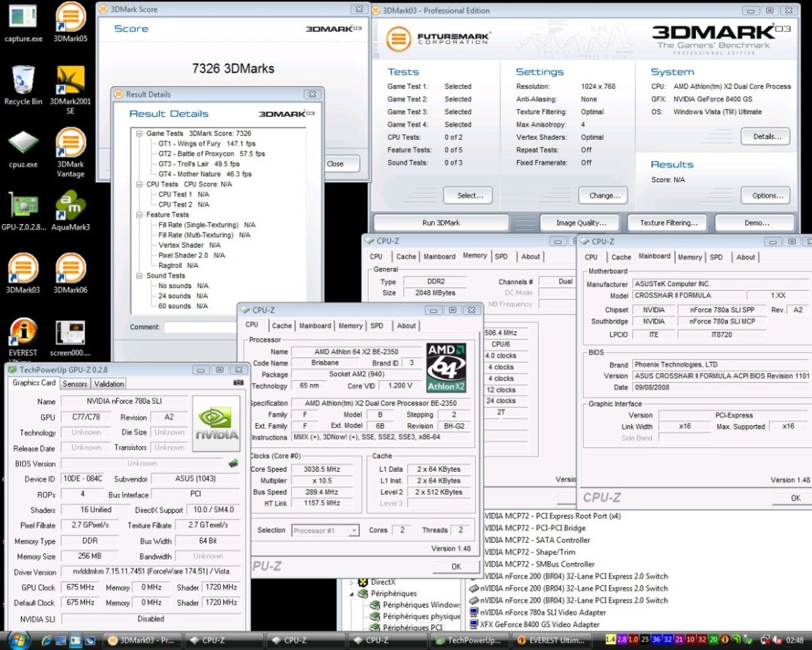
Task: Select GT4 - Mother Nature result row
Action: click(x=205, y=174)
